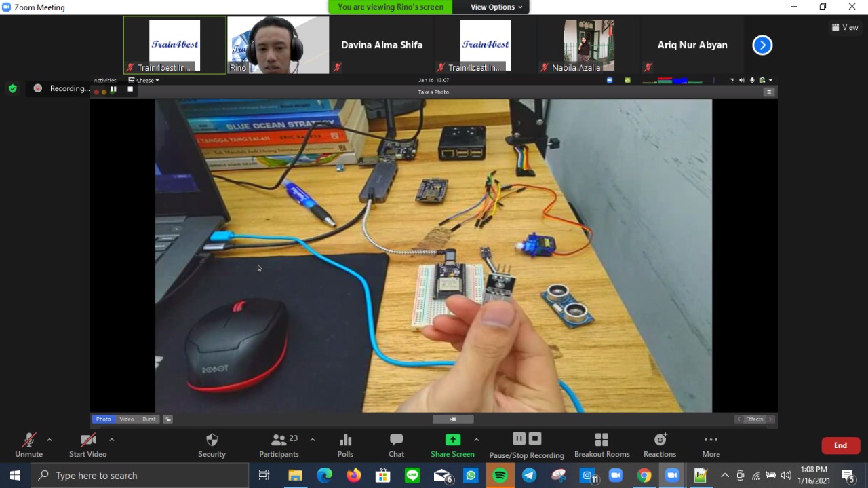
Task: Expand audio settings arrow beside Unmute
Action: pyautogui.click(x=50, y=440)
